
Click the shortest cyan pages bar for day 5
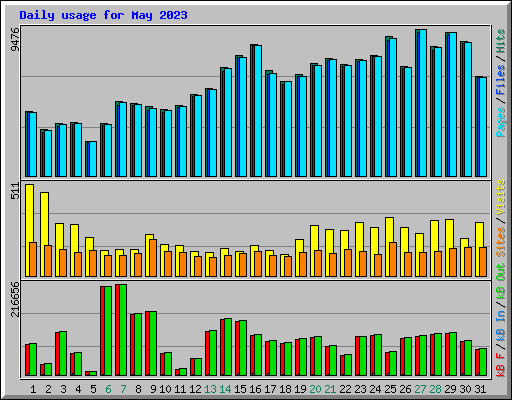93,159
